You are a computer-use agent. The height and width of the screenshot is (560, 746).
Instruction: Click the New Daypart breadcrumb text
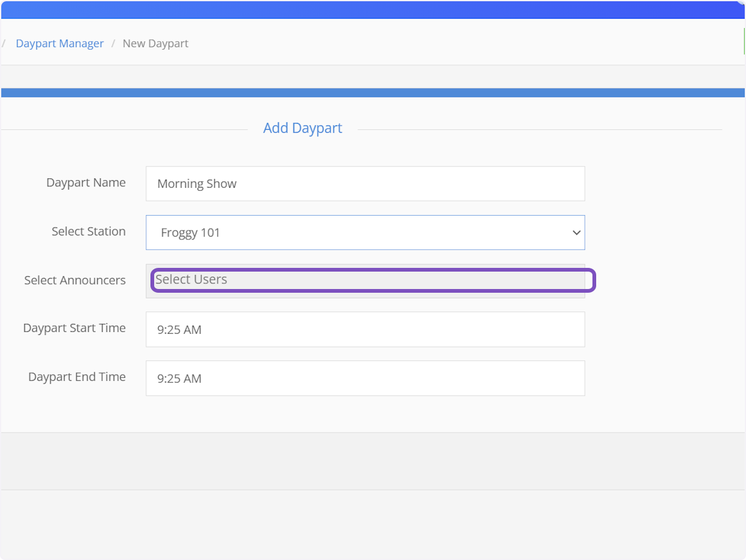coord(155,44)
